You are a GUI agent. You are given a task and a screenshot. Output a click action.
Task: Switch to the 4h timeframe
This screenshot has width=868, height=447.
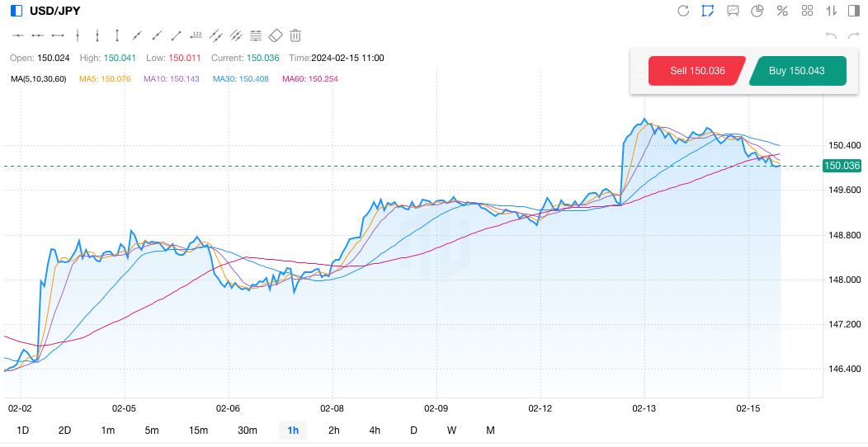(375, 430)
